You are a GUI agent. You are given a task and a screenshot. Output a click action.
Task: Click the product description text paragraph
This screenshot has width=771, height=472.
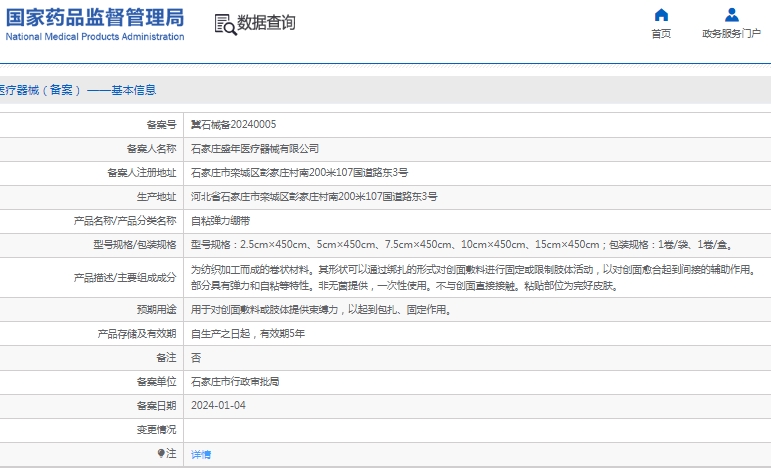[474, 277]
